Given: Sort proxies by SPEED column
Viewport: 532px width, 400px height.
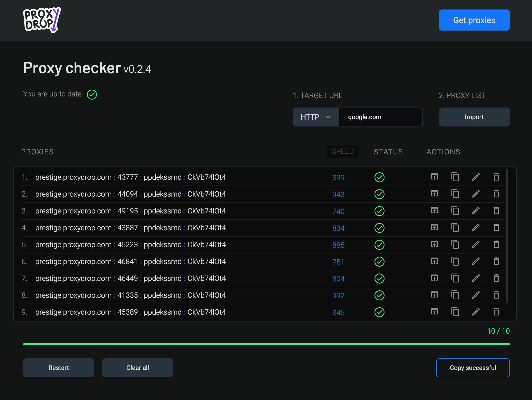Looking at the screenshot, I should pyautogui.click(x=343, y=152).
